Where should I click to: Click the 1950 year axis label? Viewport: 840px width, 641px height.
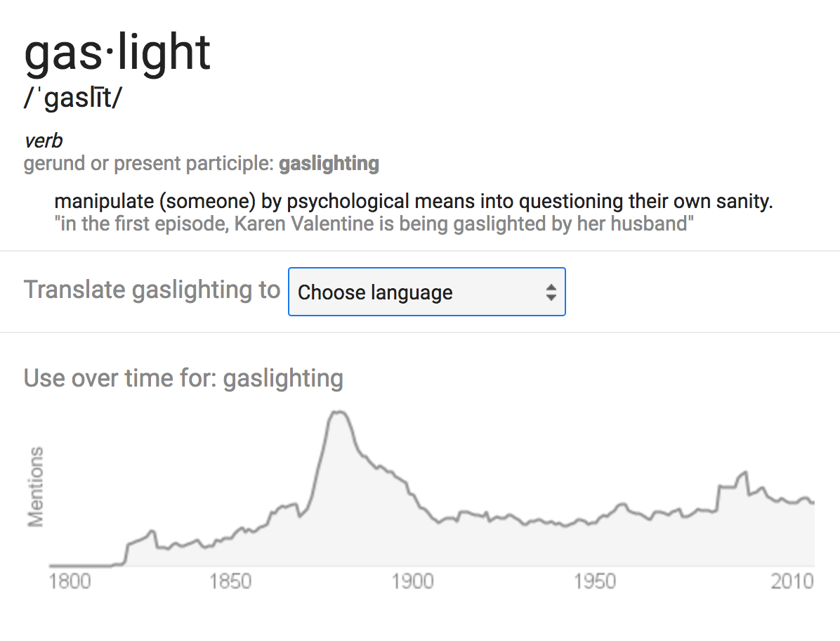(x=595, y=582)
